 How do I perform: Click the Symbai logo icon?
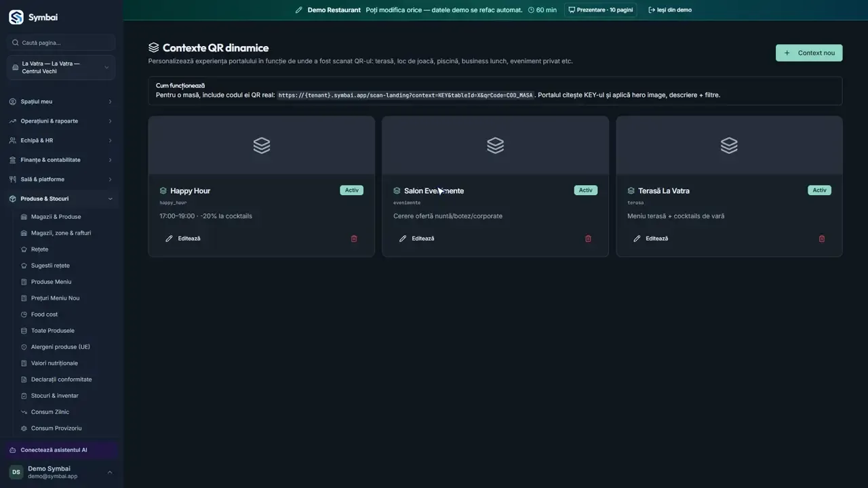coord(16,18)
